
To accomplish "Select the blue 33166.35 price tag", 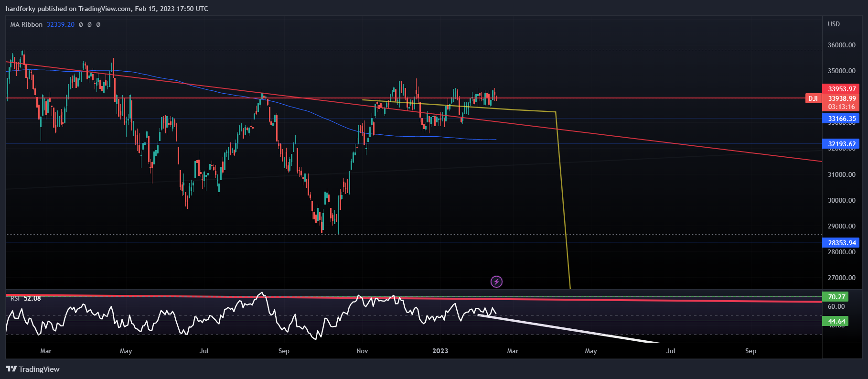I will (841, 119).
